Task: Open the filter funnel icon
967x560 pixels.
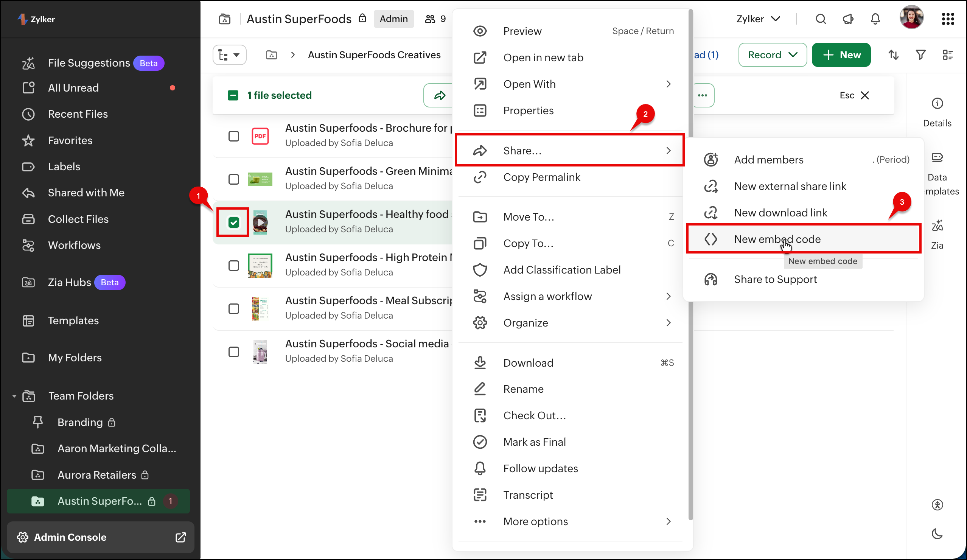Action: [x=920, y=55]
